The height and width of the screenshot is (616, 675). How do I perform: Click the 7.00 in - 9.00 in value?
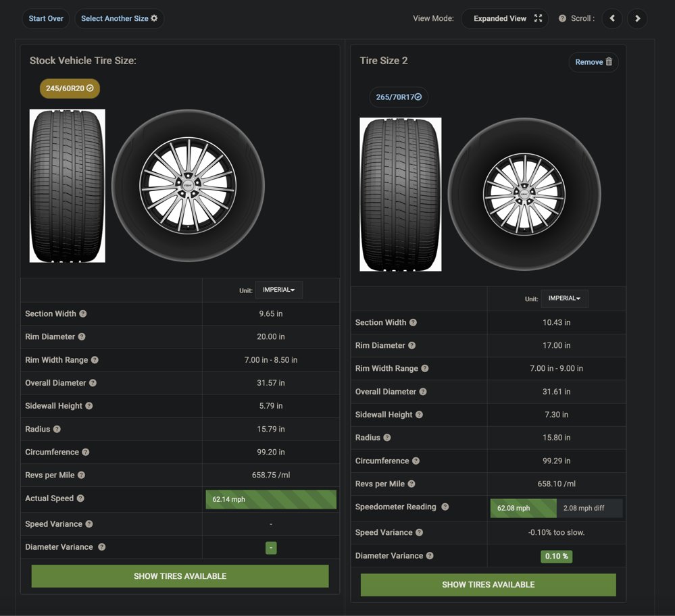click(557, 369)
